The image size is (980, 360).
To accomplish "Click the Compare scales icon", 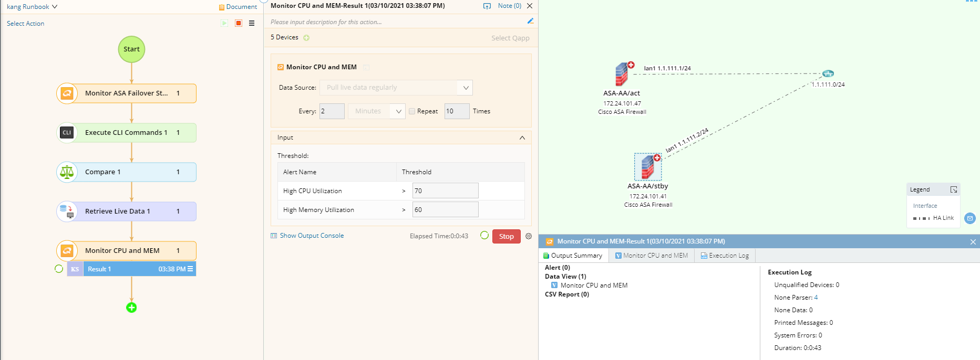I will pos(67,172).
